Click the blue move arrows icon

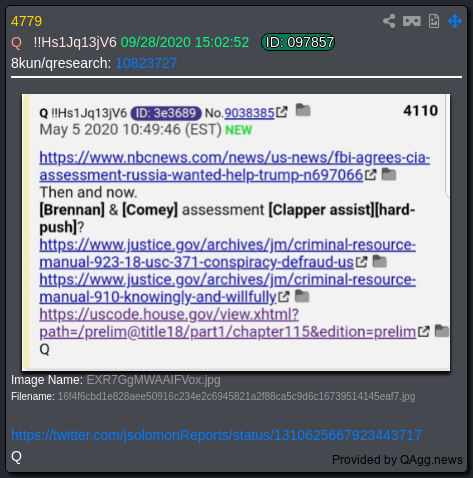(455, 21)
